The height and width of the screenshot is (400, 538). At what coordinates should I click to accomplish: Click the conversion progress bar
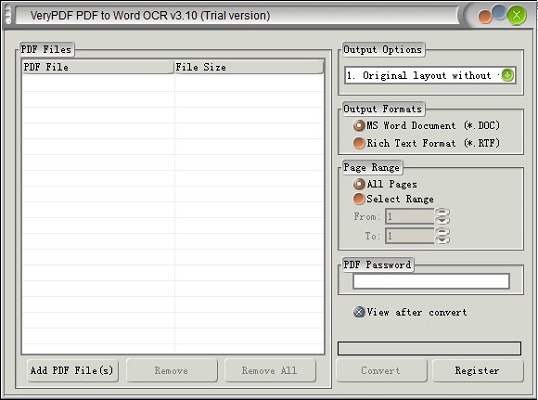pos(429,348)
